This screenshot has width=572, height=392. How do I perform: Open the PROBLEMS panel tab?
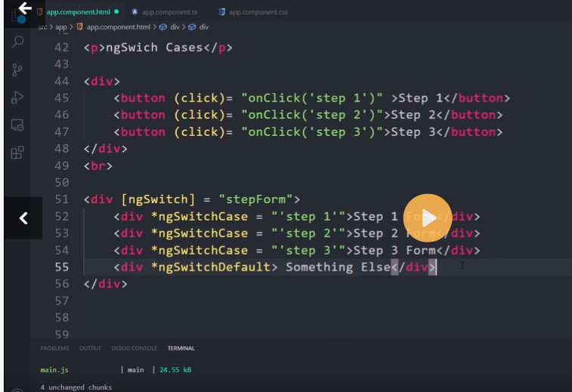coord(54,348)
